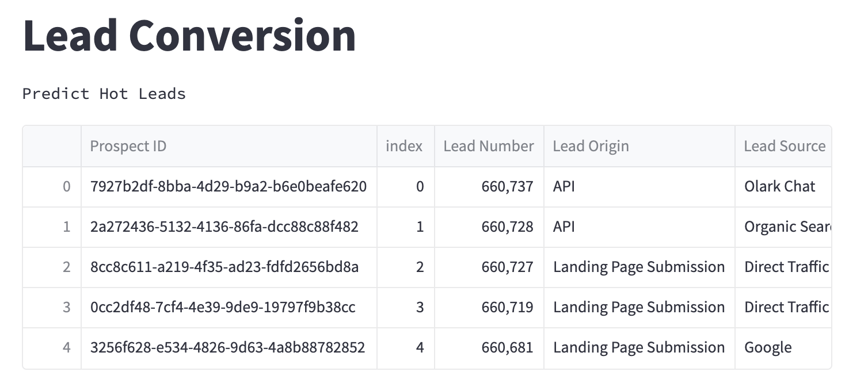The height and width of the screenshot is (383, 868).
Task: Sort by the Lead Number column header
Action: [x=489, y=146]
